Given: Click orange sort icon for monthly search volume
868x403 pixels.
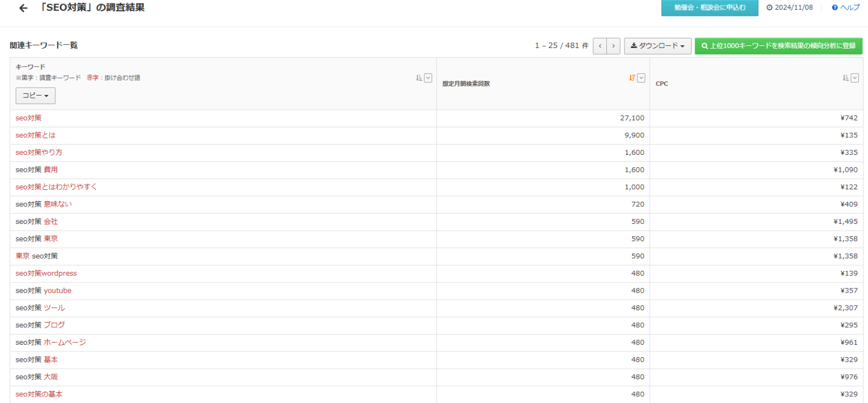Looking at the screenshot, I should point(632,78).
